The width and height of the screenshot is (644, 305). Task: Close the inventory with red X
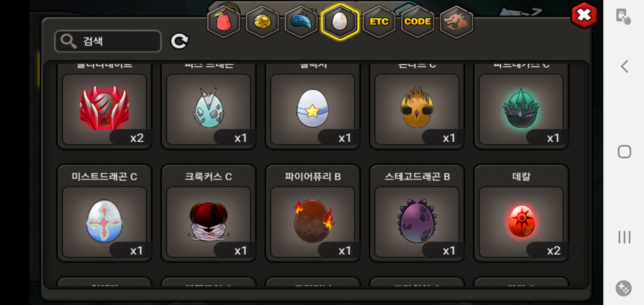tap(584, 15)
